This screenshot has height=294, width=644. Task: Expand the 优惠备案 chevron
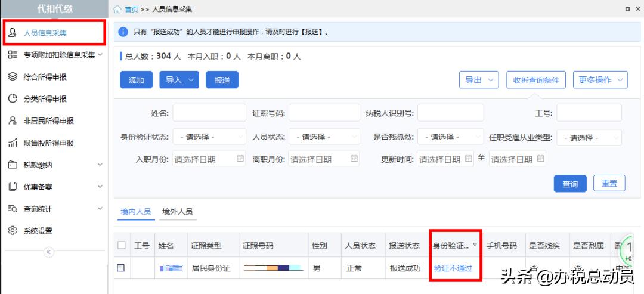100,187
